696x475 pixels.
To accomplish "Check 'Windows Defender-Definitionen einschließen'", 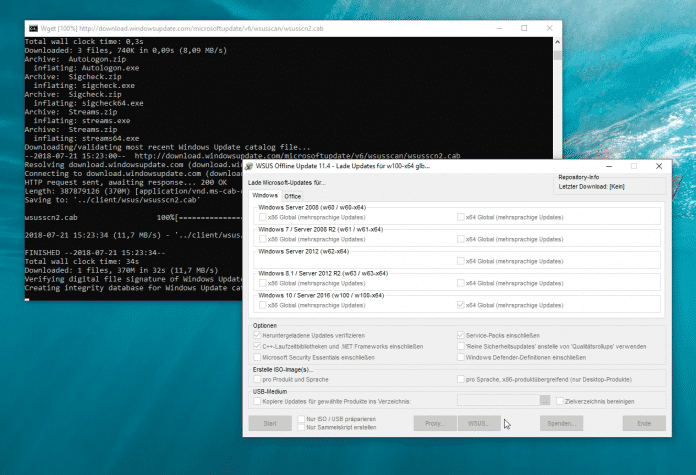I will click(460, 357).
